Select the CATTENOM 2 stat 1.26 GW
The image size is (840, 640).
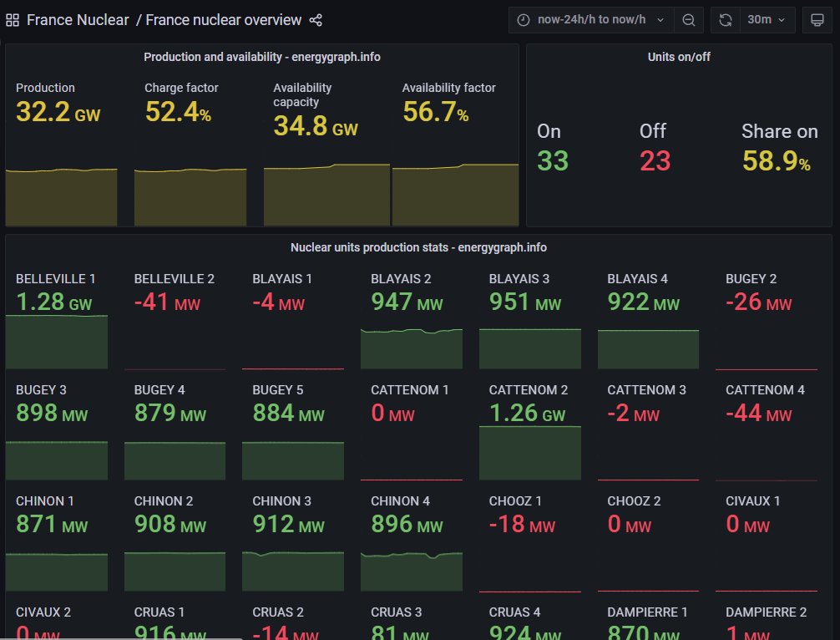527,413
